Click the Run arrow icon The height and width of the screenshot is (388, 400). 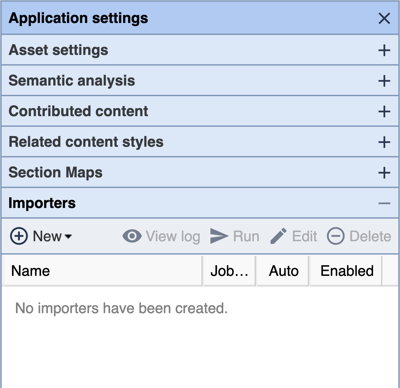point(219,236)
